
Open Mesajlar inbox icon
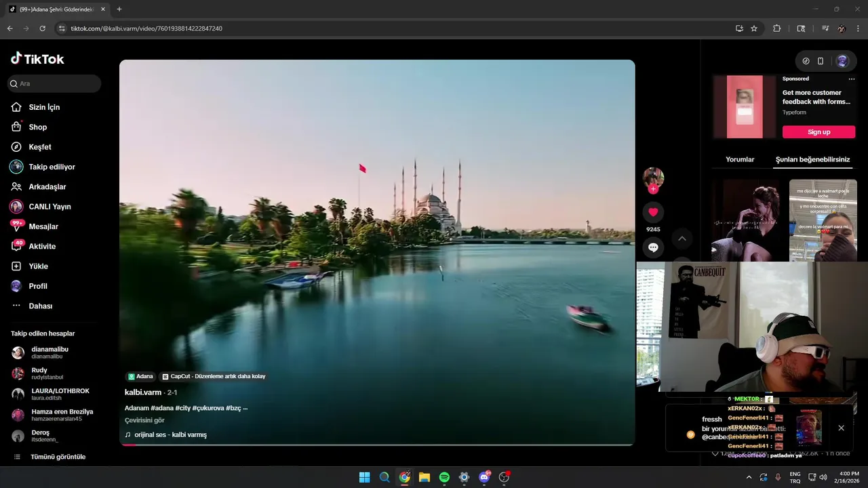[x=16, y=226]
